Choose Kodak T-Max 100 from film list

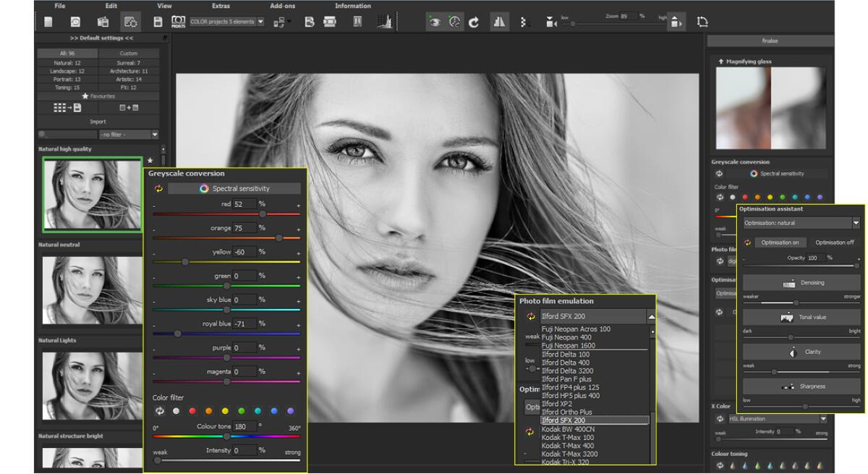[568, 438]
